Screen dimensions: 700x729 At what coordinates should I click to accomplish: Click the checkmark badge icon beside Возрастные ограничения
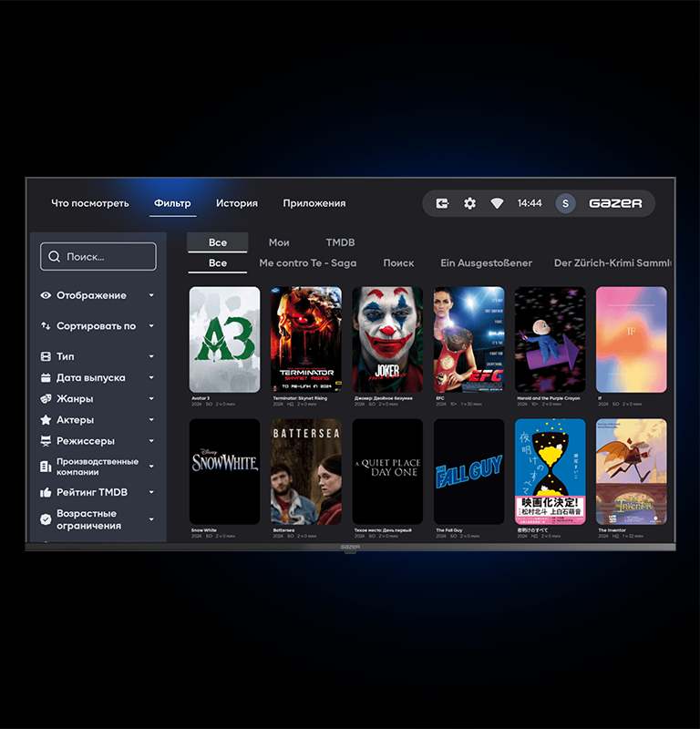pos(46,519)
